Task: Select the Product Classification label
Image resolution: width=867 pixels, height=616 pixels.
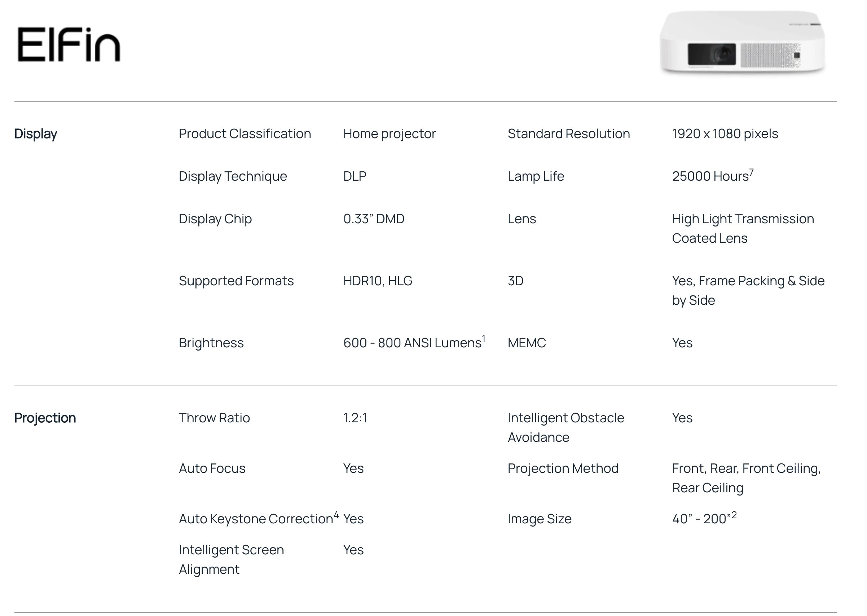Action: point(245,134)
